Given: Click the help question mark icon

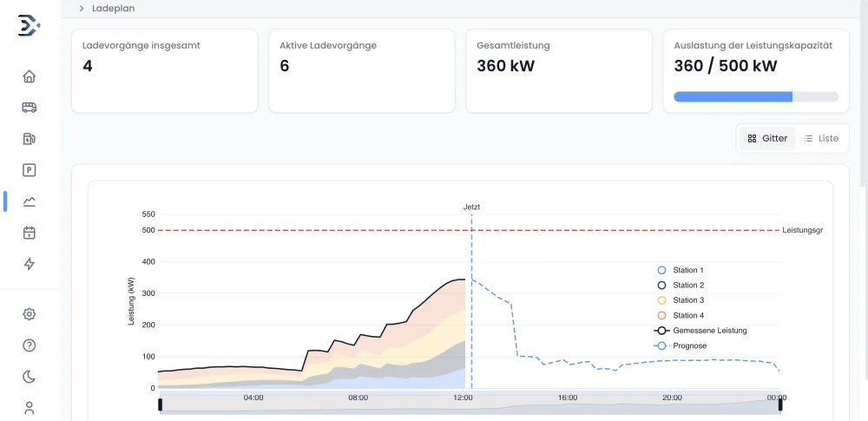Looking at the screenshot, I should [30, 345].
